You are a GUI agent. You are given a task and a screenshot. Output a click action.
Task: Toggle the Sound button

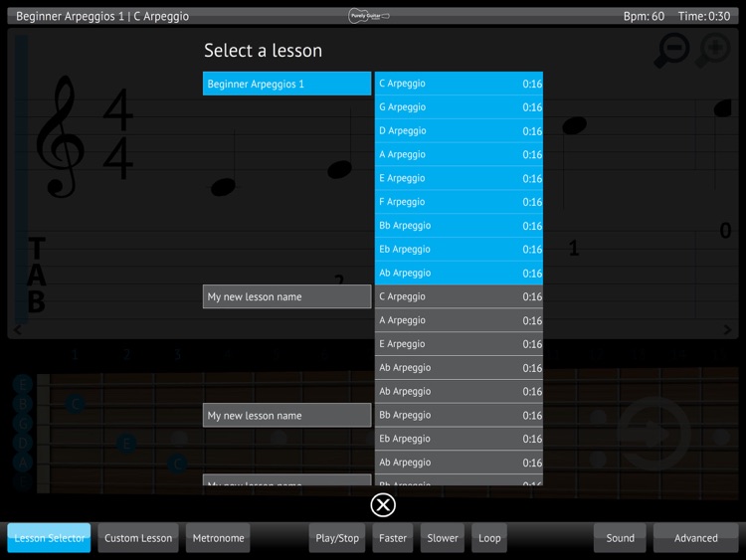pos(620,538)
